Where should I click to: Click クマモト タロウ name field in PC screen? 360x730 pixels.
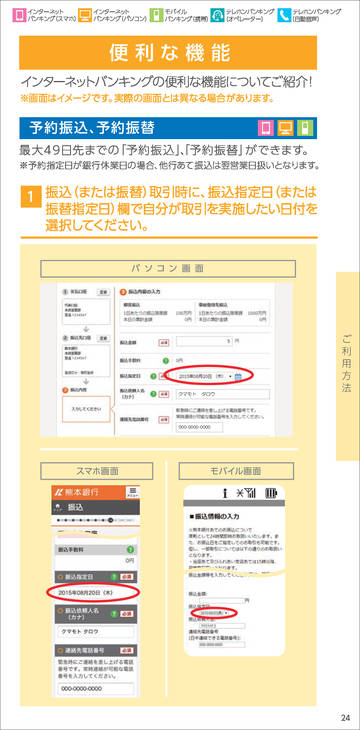coord(222,394)
